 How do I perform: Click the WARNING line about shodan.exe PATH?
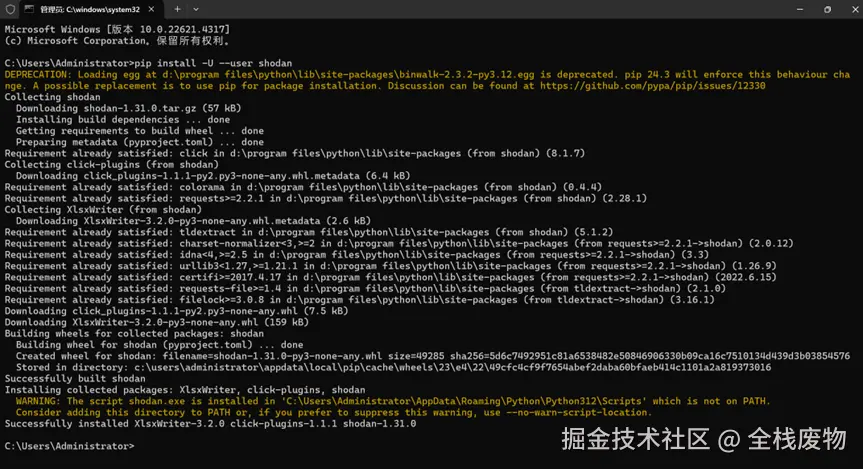click(x=393, y=401)
